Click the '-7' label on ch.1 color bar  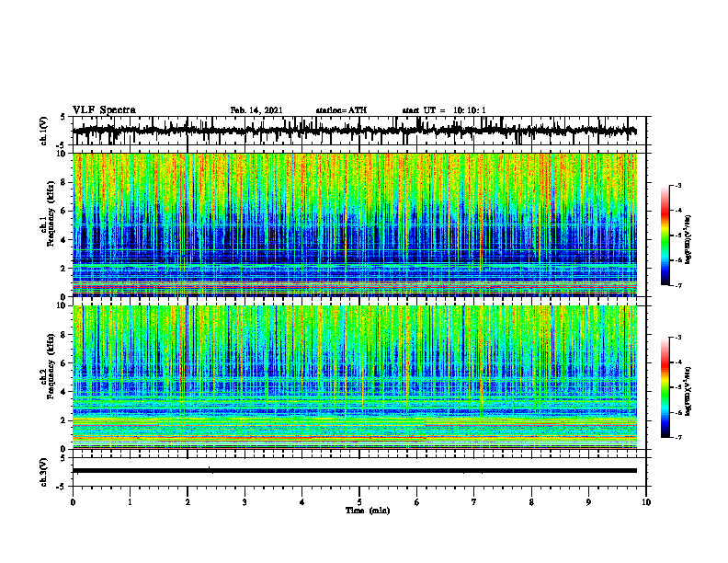tap(677, 285)
